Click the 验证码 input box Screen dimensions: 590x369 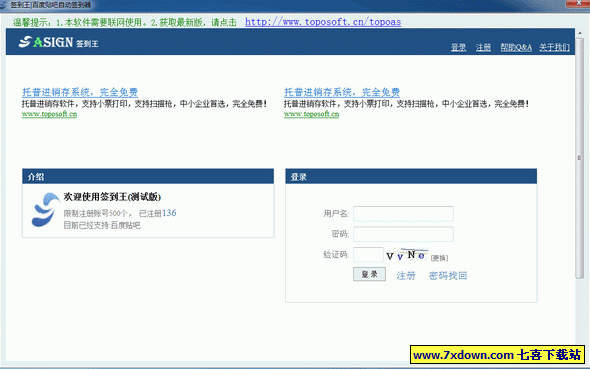tap(368, 255)
